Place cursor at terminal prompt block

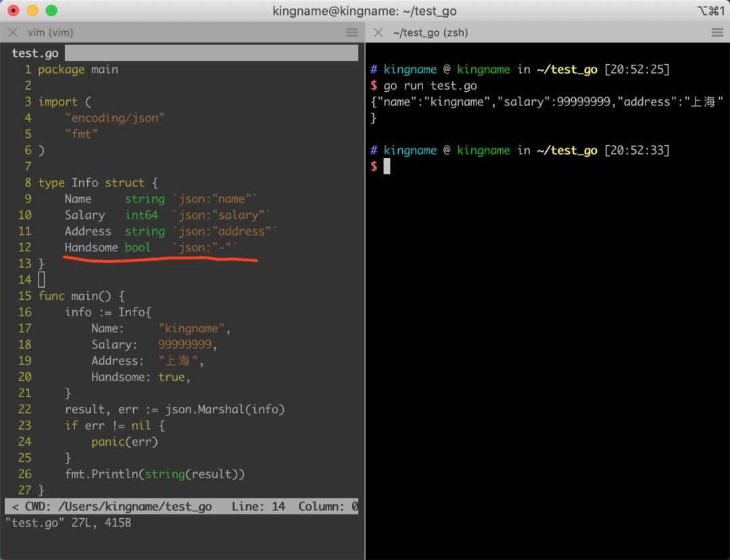click(387, 166)
